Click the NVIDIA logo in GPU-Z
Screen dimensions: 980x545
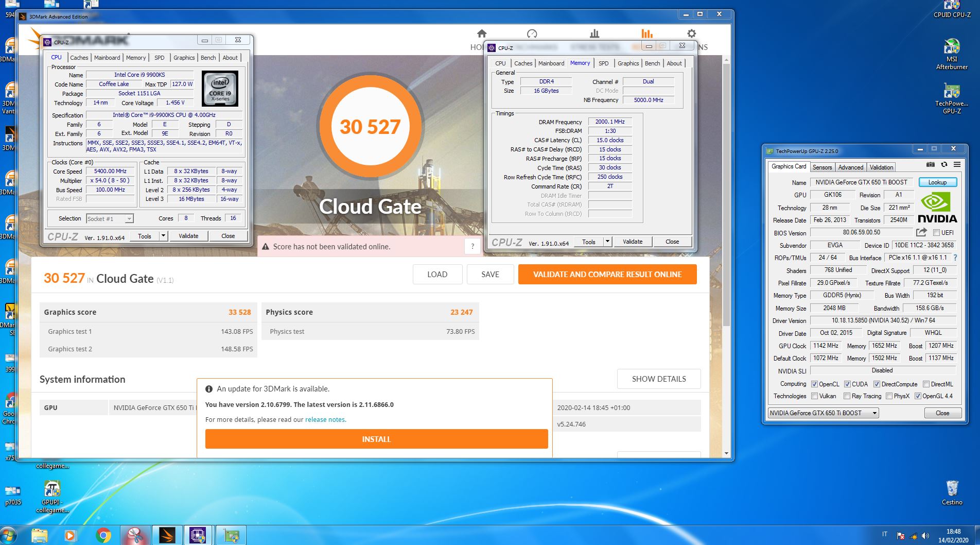click(937, 208)
